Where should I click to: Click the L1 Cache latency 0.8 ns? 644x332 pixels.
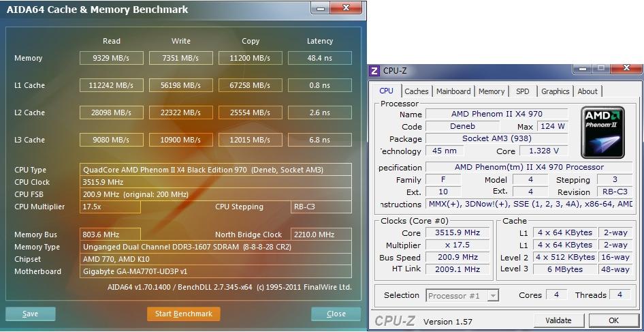click(x=319, y=85)
